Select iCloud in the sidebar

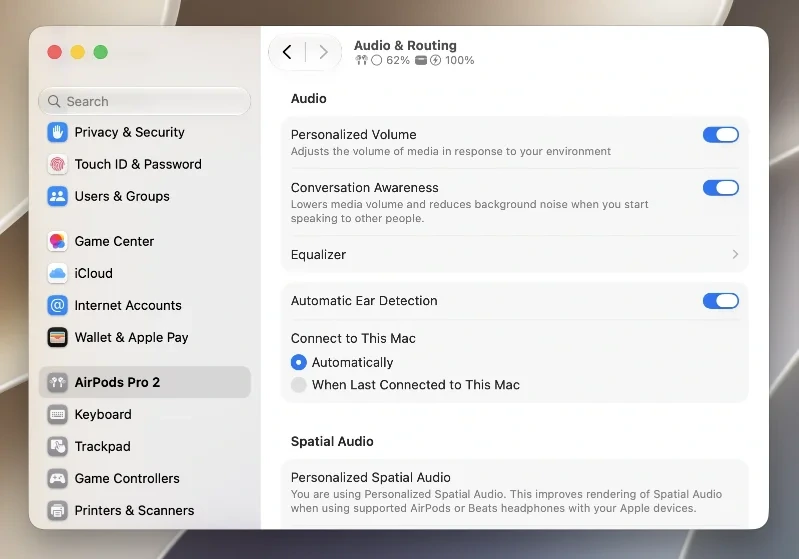[x=145, y=273]
